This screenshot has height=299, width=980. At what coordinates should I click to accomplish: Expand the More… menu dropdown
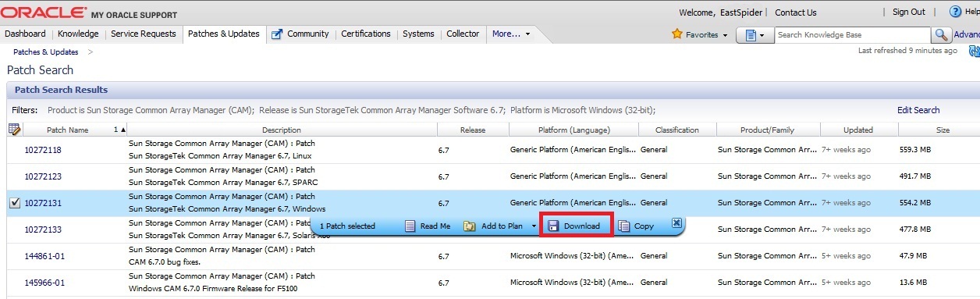511,34
